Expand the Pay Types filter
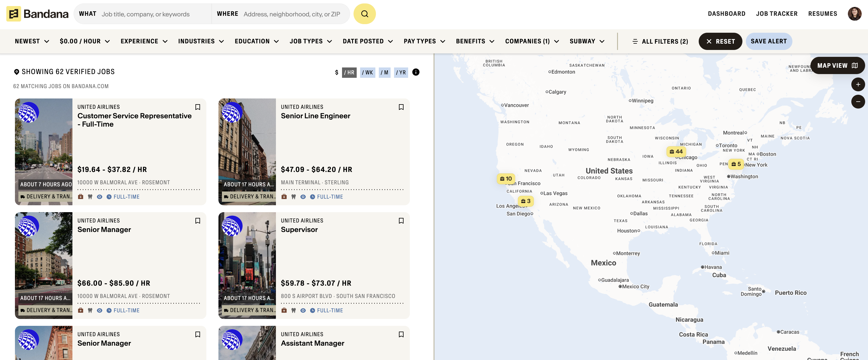This screenshot has width=868, height=360. click(x=425, y=41)
